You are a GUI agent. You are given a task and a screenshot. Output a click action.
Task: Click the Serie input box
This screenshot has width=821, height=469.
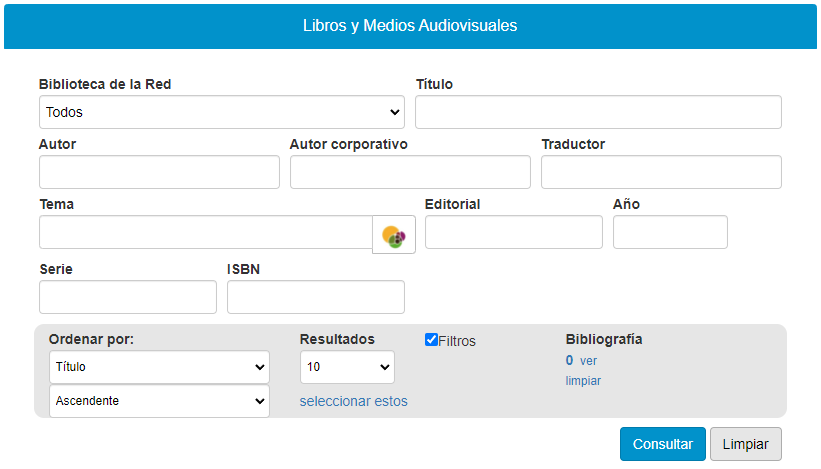pyautogui.click(x=128, y=297)
